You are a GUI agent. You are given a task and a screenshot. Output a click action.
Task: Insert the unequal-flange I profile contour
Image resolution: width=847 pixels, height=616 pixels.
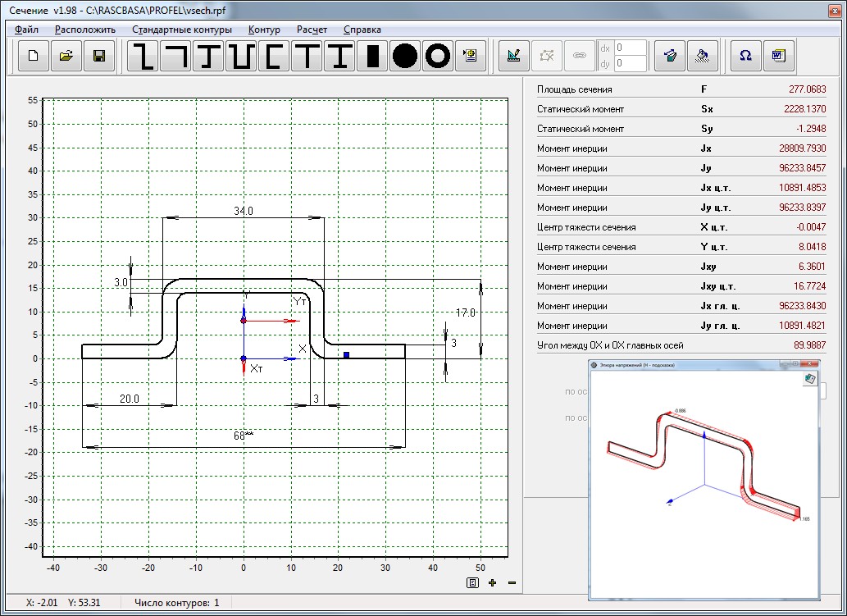click(208, 56)
